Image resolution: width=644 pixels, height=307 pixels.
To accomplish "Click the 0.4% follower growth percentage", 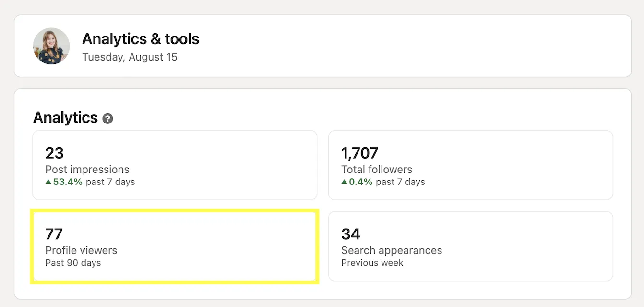I will (361, 182).
